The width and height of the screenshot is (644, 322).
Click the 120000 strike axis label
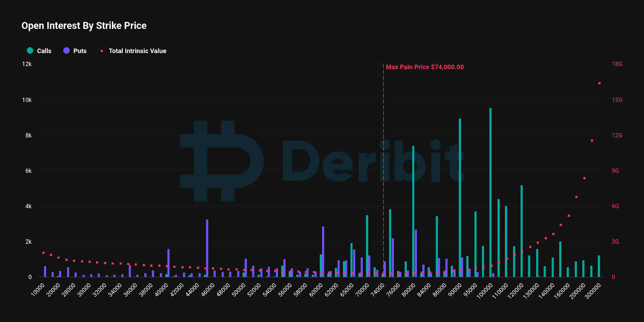(x=516, y=291)
